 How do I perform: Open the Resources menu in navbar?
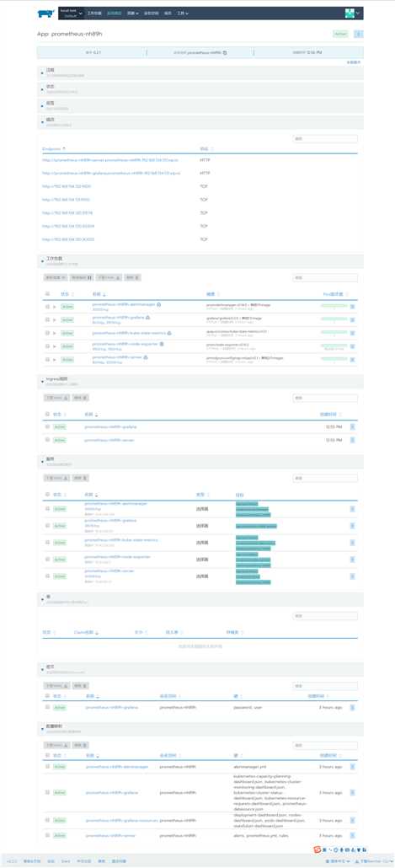tap(133, 13)
